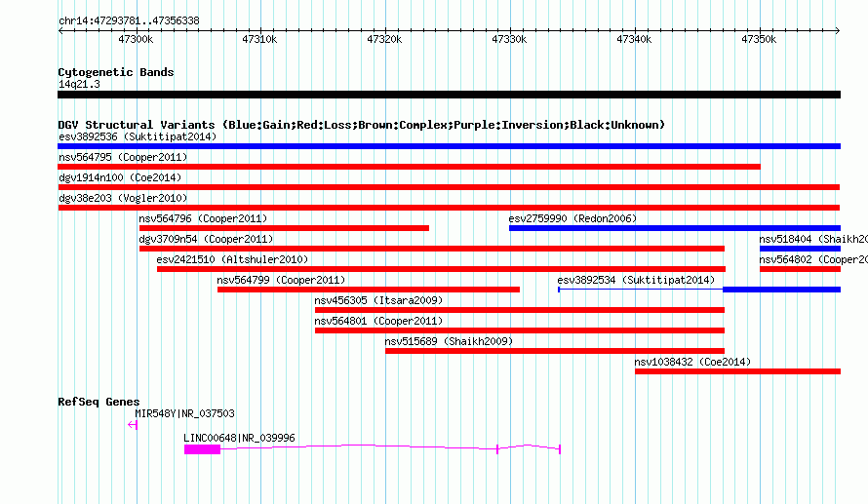This screenshot has width=868, height=504.
Task: Click the 47300k ruler tick label
Action: (x=136, y=39)
